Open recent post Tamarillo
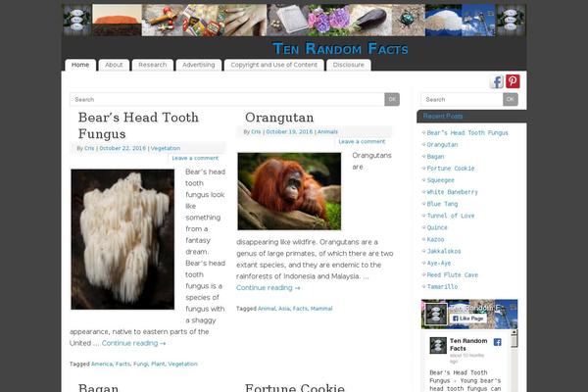The image size is (588, 392). coord(442,287)
